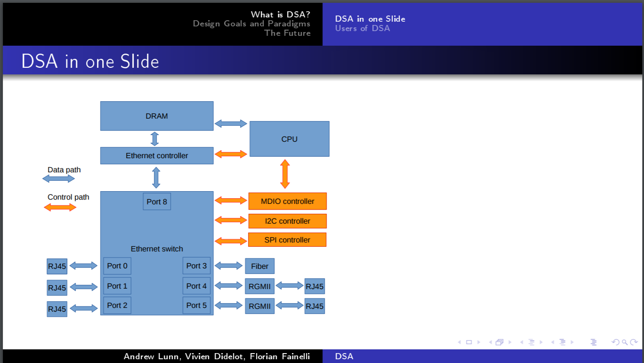
Task: Select 'DSA in one Slide' subsection link
Action: pos(370,19)
